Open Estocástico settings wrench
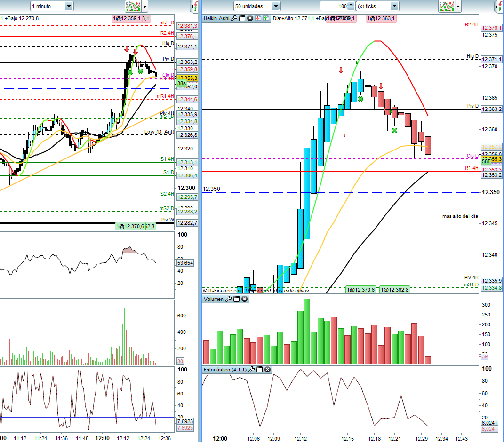 click(252, 370)
